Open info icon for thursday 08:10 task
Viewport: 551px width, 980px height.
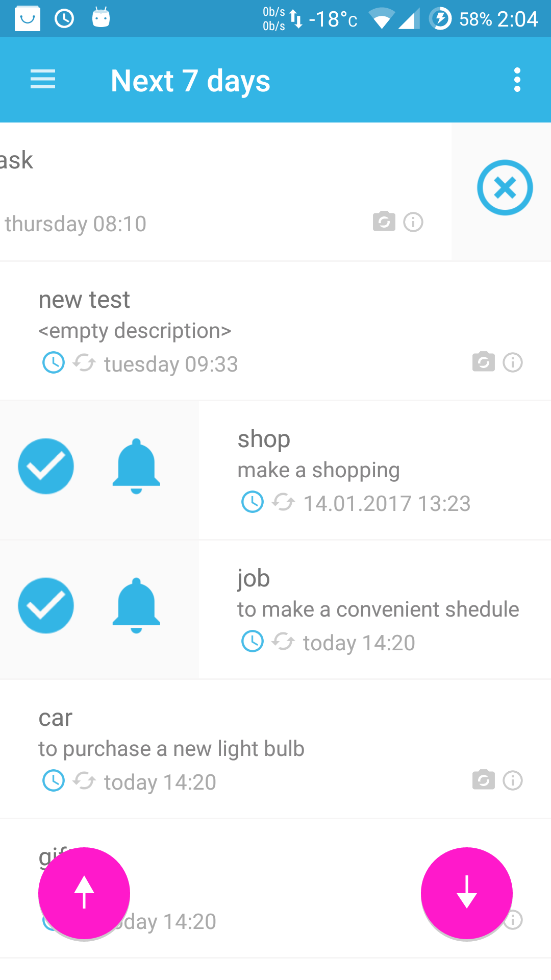(x=413, y=222)
